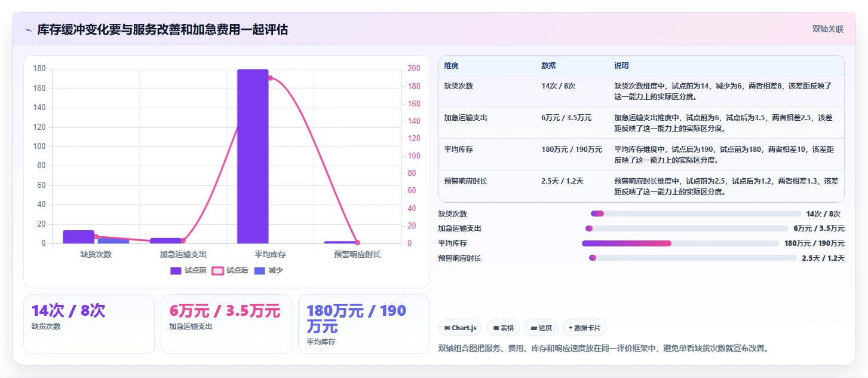Click the 数据 column header
Viewport: 868px width, 378px height.
point(548,66)
